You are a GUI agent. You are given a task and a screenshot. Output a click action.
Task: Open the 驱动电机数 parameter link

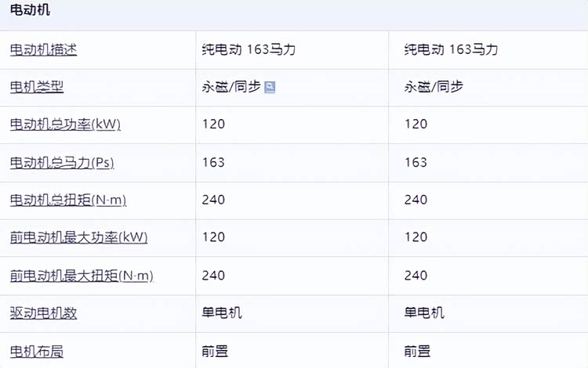(43, 313)
